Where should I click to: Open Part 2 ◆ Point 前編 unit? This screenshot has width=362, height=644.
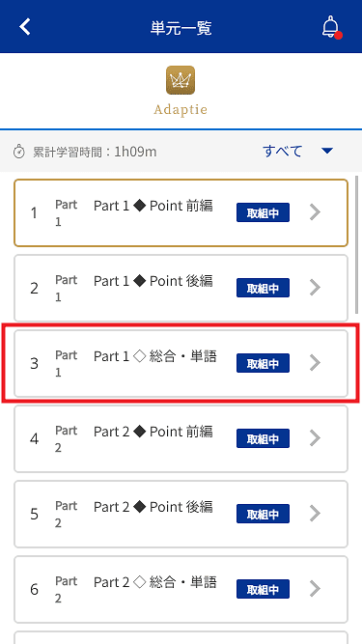pos(181,438)
